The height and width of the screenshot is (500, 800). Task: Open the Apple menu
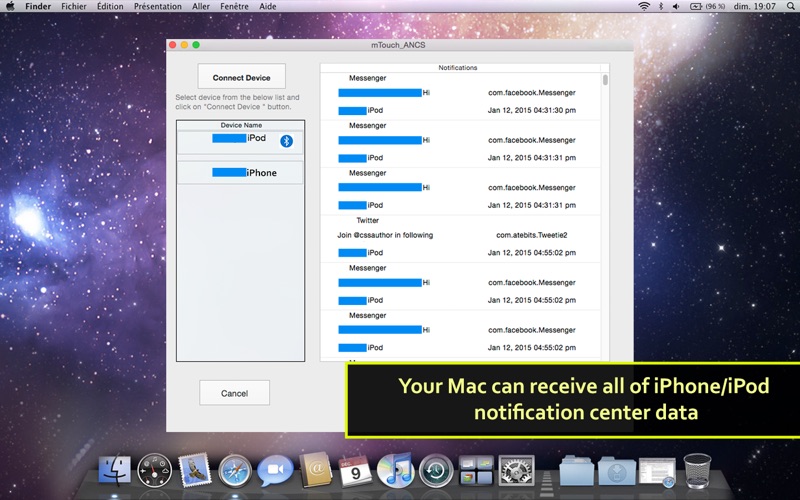tap(10, 6)
